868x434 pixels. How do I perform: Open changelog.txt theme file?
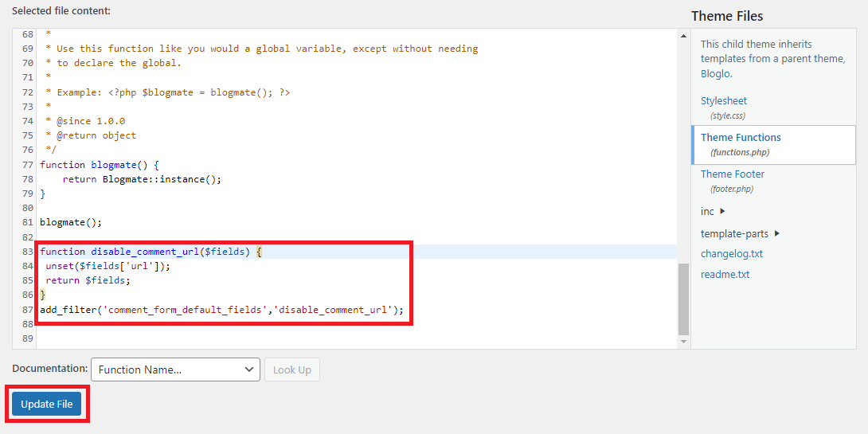click(x=732, y=253)
